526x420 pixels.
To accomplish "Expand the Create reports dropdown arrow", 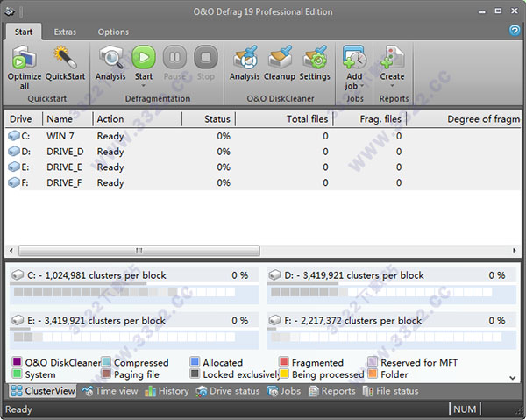I will (x=392, y=86).
